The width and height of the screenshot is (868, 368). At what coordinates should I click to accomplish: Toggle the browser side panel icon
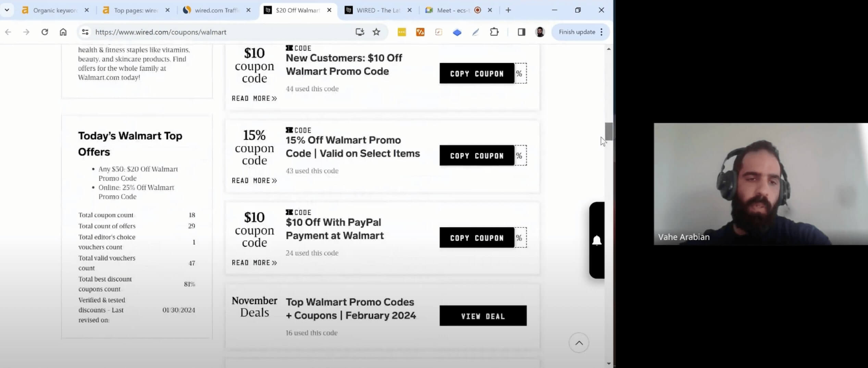[521, 32]
